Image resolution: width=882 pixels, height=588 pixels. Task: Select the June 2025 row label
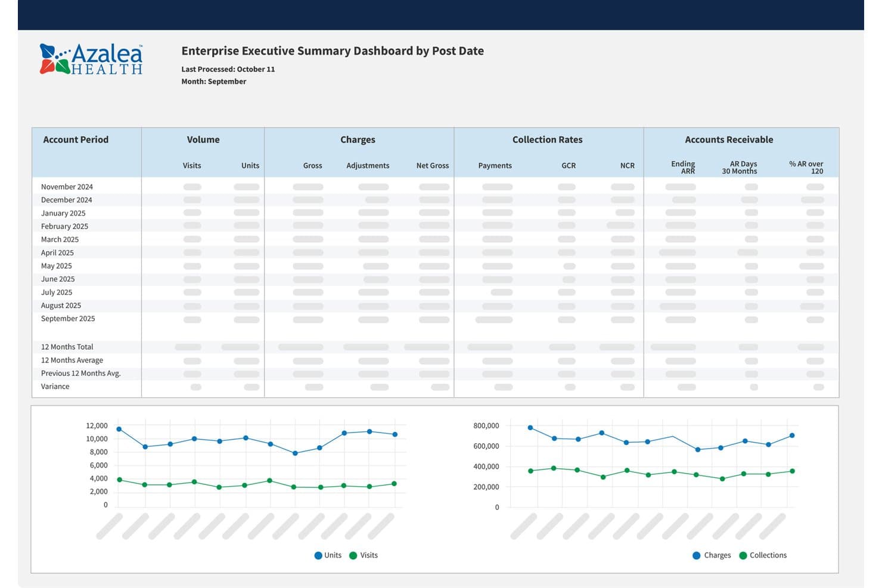[58, 279]
